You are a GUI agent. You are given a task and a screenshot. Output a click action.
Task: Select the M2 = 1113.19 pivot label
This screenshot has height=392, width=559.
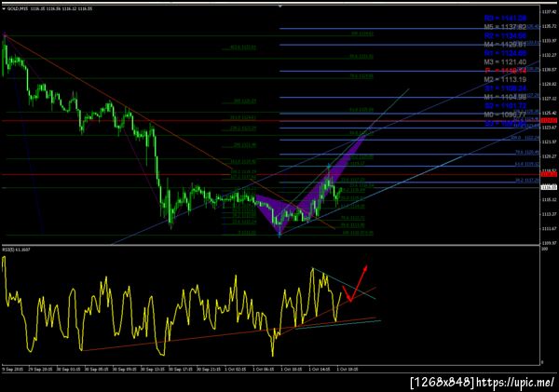pyautogui.click(x=505, y=79)
